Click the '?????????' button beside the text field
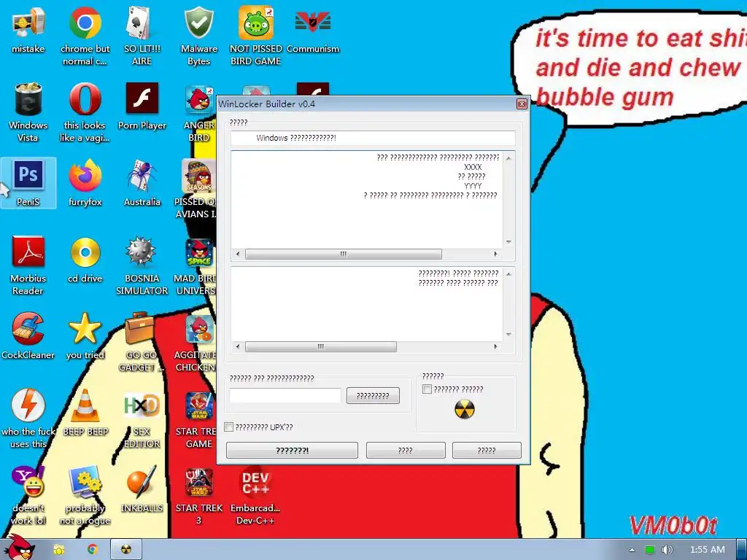Viewport: 747px width, 560px height. pyautogui.click(x=373, y=396)
